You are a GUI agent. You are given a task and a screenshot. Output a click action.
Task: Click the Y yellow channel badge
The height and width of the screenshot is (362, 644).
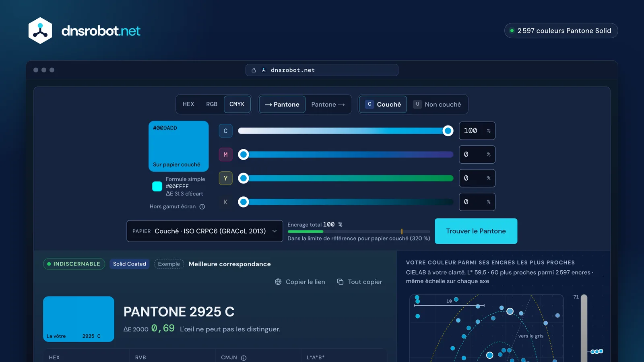point(225,178)
